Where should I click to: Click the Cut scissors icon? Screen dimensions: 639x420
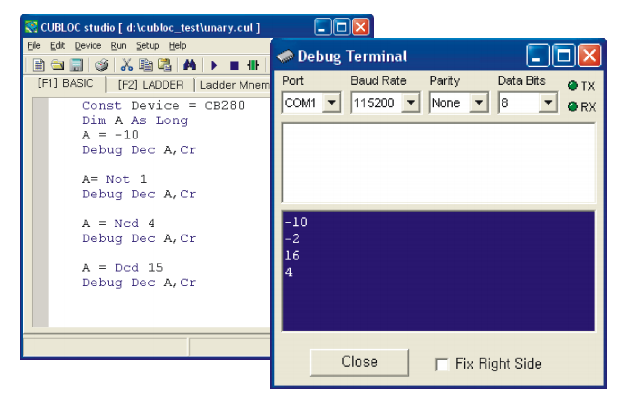tap(127, 65)
